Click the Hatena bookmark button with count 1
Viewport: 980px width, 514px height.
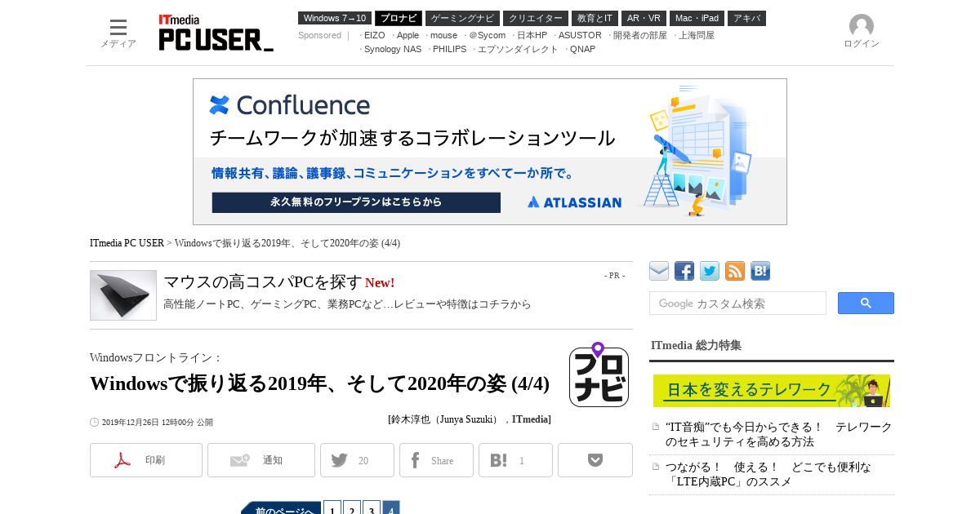click(x=515, y=460)
